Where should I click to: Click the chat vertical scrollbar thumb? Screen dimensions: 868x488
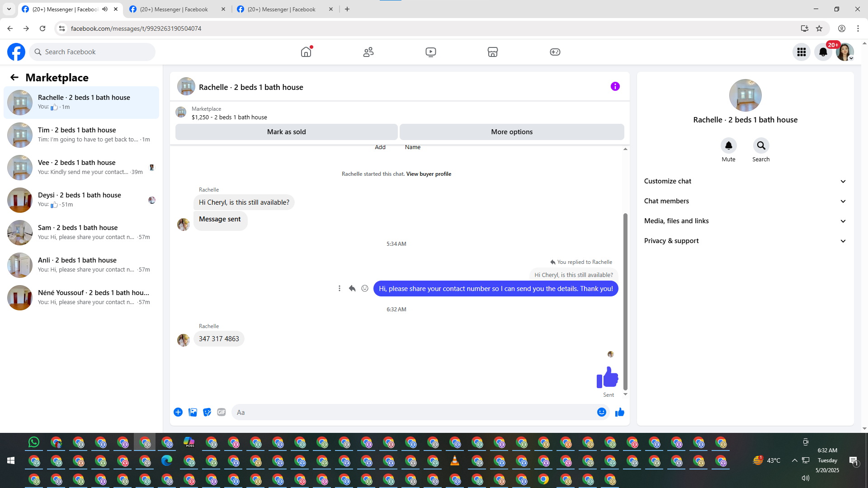(625, 300)
